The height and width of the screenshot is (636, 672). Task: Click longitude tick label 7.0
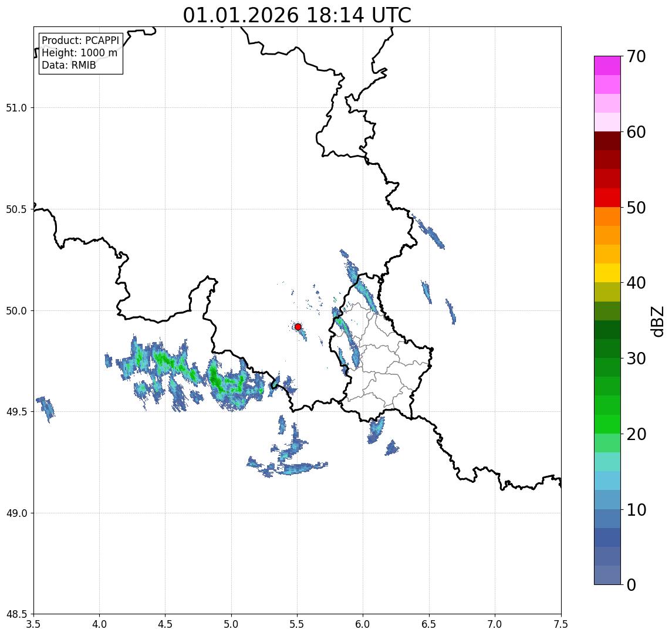coord(495,624)
